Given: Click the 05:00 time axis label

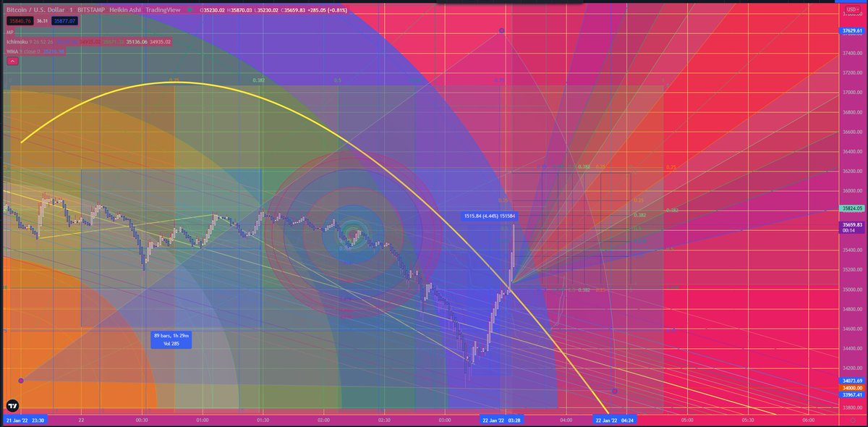Looking at the screenshot, I should (x=686, y=420).
